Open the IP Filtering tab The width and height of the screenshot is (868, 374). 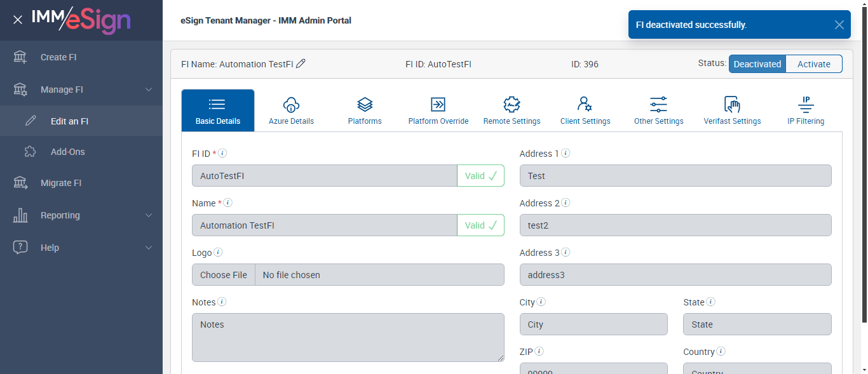pyautogui.click(x=806, y=110)
